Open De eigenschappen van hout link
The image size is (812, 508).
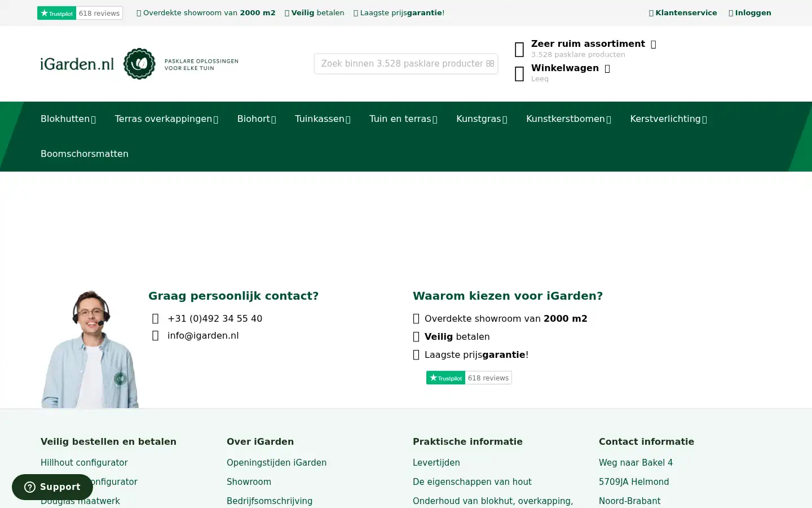click(472, 482)
